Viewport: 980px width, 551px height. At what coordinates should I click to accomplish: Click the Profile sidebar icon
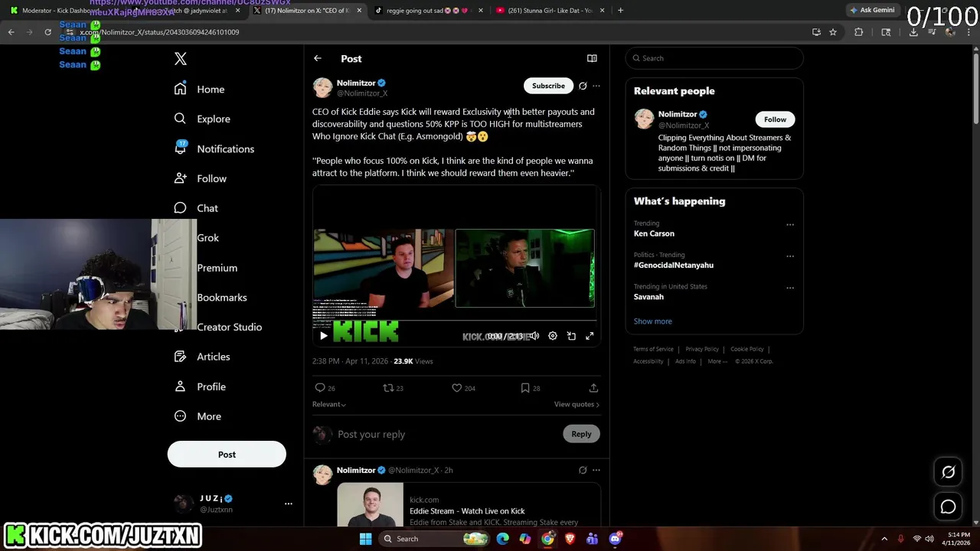[180, 386]
